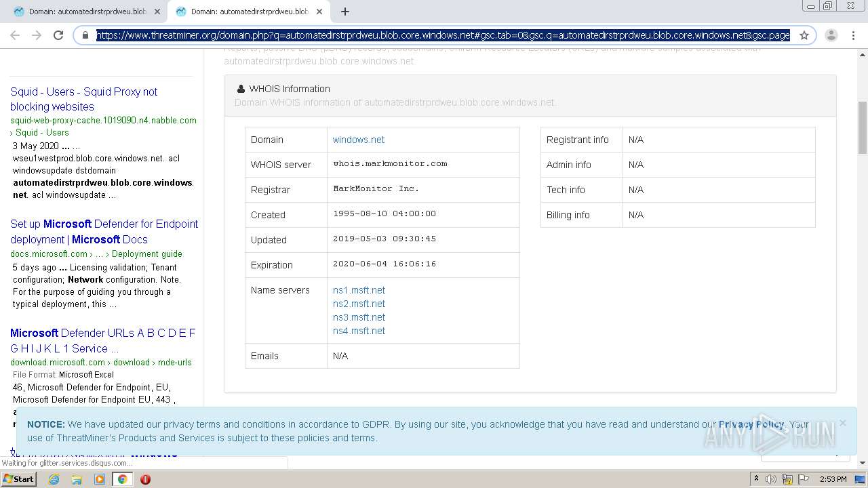
Task: Open the media player taskbar icon
Action: (100, 479)
